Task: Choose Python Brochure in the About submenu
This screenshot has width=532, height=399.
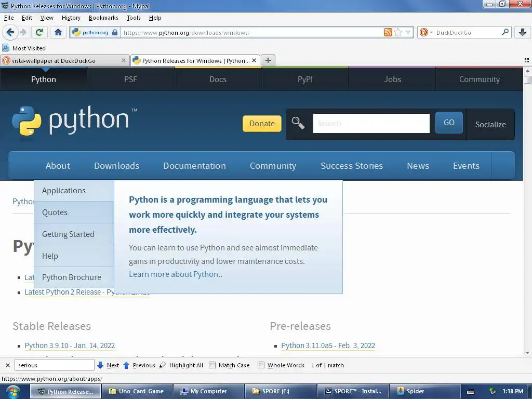Action: [74, 277]
